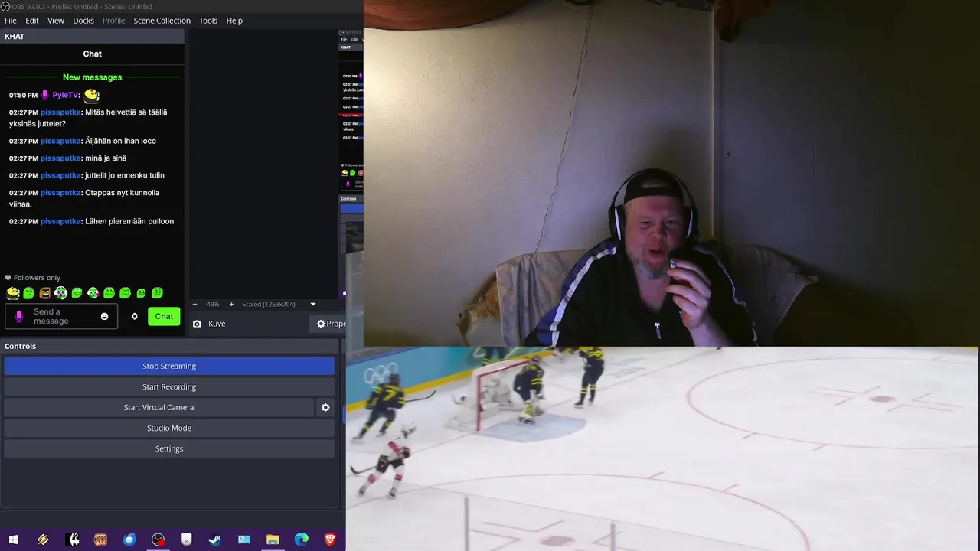Open the Profile menu

(x=113, y=21)
